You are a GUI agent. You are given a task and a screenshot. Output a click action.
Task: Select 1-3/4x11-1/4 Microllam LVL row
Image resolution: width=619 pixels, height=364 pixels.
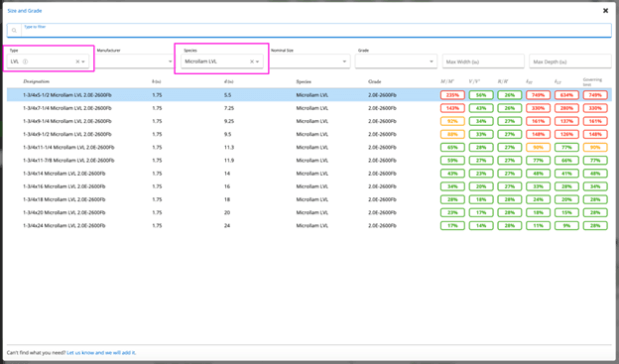click(x=309, y=147)
